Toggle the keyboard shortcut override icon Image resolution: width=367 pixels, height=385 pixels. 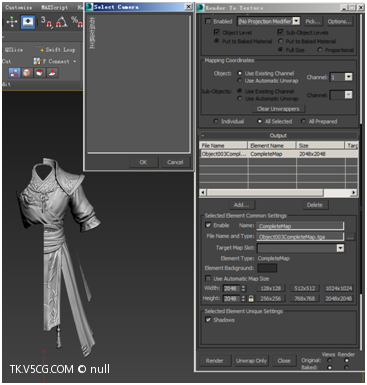click(x=28, y=22)
